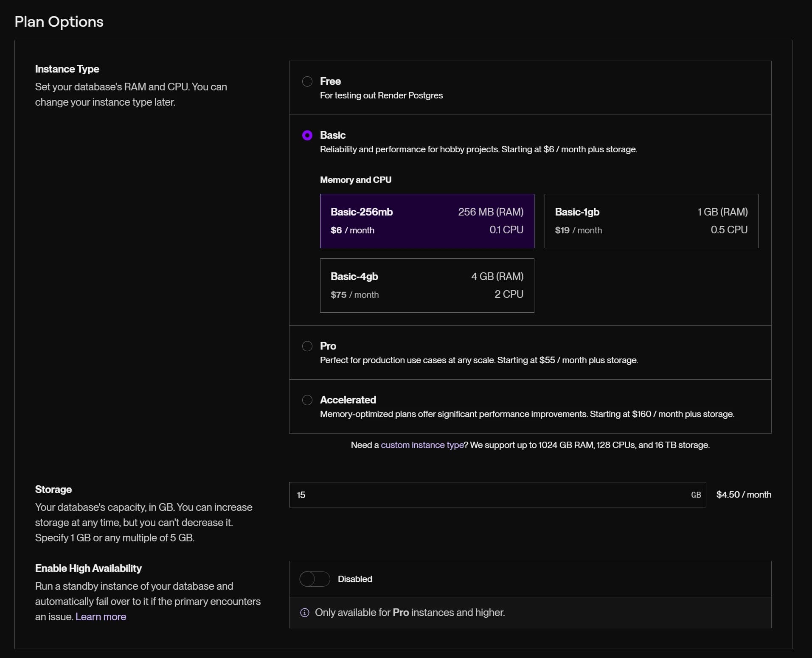Image resolution: width=812 pixels, height=658 pixels.
Task: Pick the Accelerated instance type radio button
Action: tap(307, 400)
